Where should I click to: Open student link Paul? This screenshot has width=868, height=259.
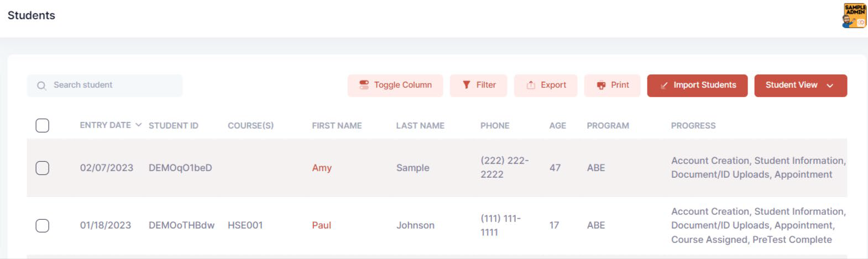click(321, 225)
